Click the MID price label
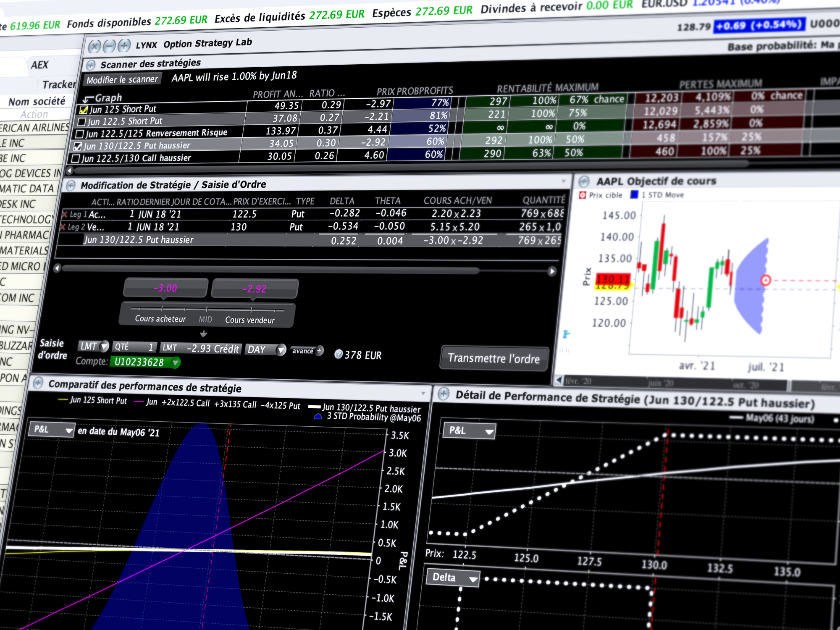Image resolution: width=840 pixels, height=630 pixels. [x=205, y=320]
